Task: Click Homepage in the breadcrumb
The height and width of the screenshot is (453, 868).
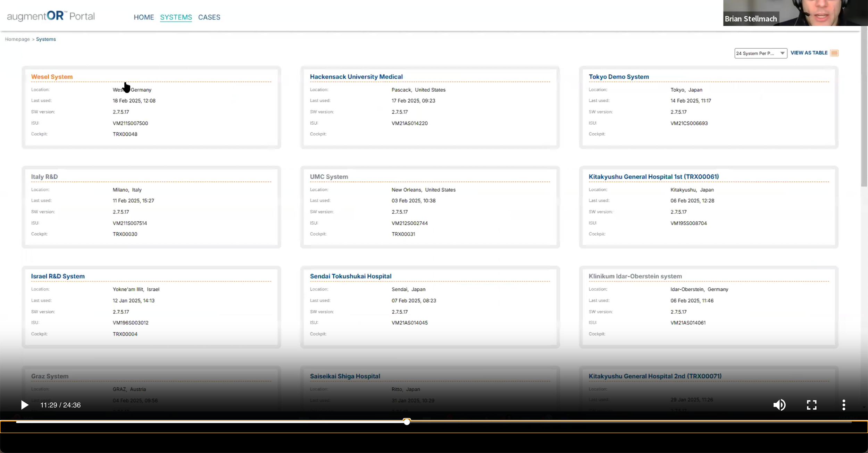Action: [17, 39]
